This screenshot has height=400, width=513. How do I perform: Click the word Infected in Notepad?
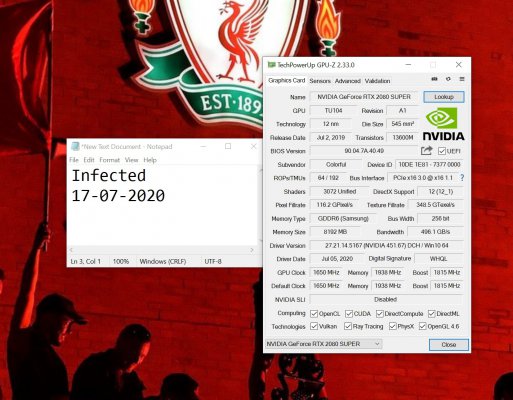[x=109, y=176]
